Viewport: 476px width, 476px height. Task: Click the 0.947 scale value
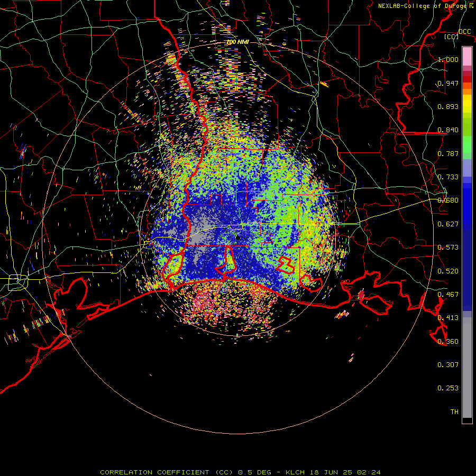tap(448, 83)
